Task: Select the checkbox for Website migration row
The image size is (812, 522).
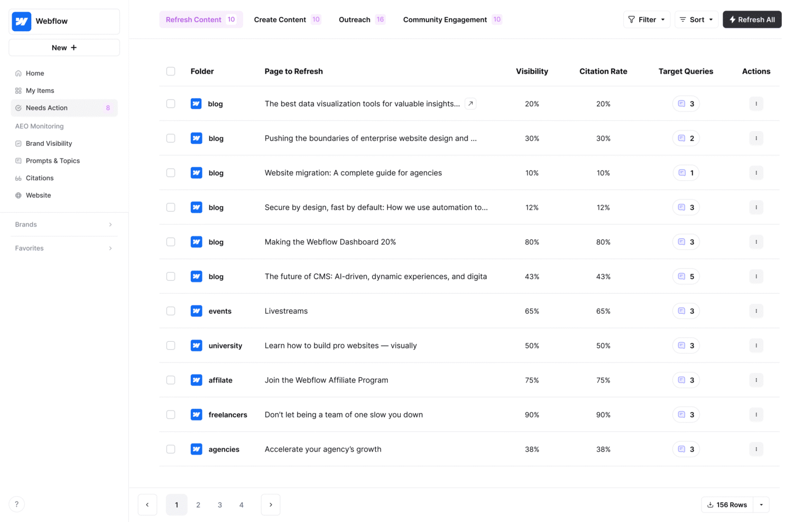Action: point(171,173)
